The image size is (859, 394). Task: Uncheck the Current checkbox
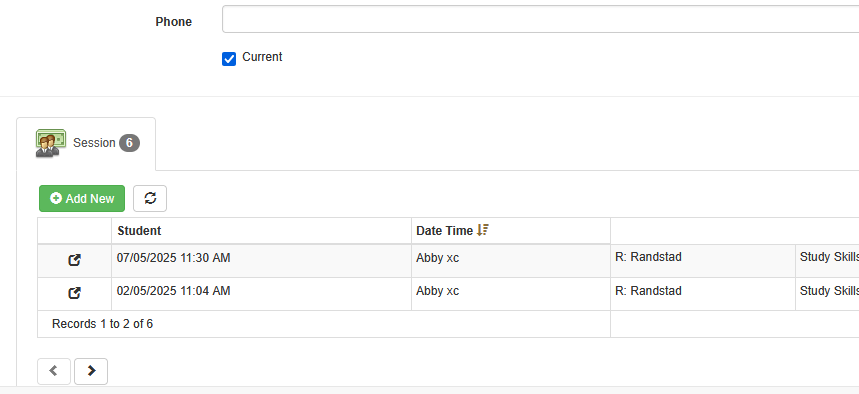coord(229,59)
